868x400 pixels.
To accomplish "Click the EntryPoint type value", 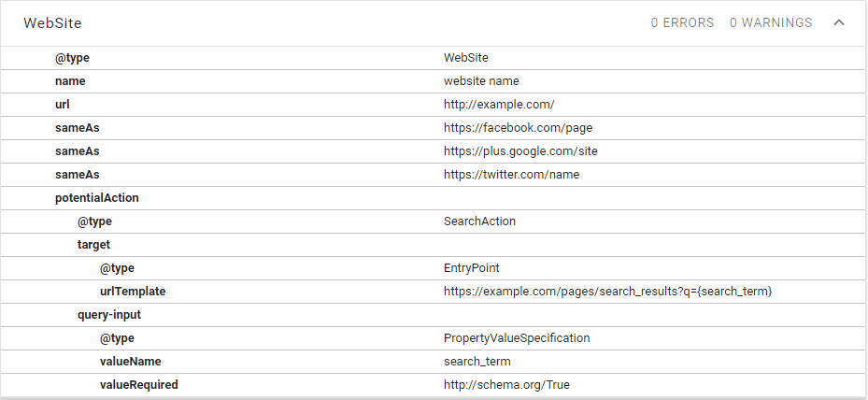I will click(472, 268).
